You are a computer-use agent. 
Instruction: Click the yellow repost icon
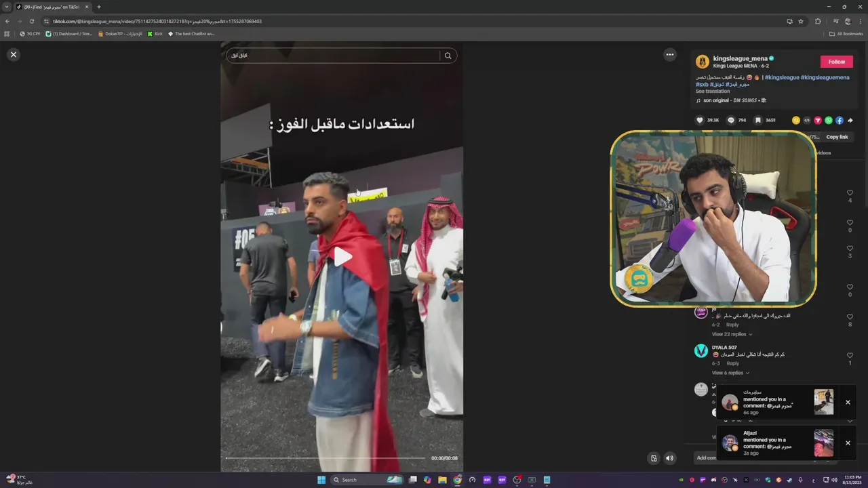pos(796,120)
